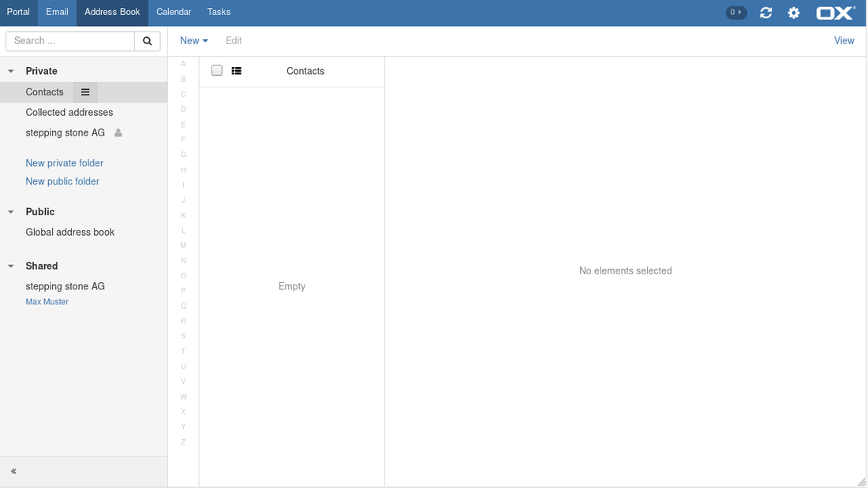Screen dimensions: 868x488
Task: Click the New private folder link
Action: tap(65, 163)
